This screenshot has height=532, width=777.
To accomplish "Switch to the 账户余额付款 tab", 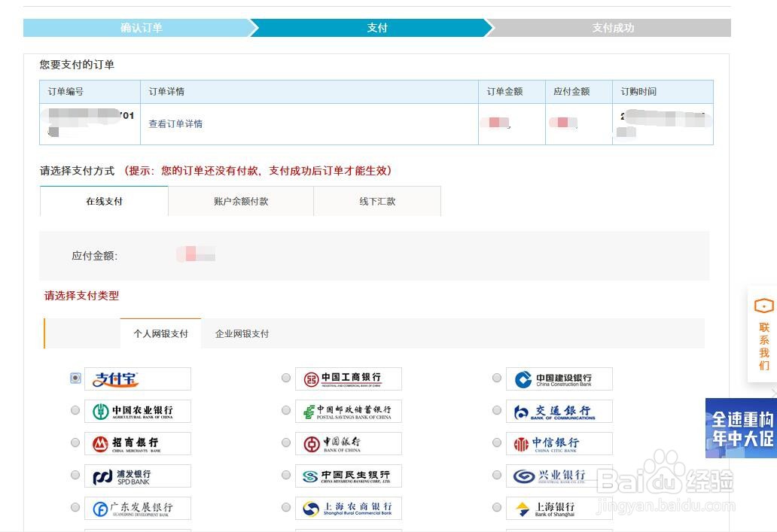I will [241, 201].
